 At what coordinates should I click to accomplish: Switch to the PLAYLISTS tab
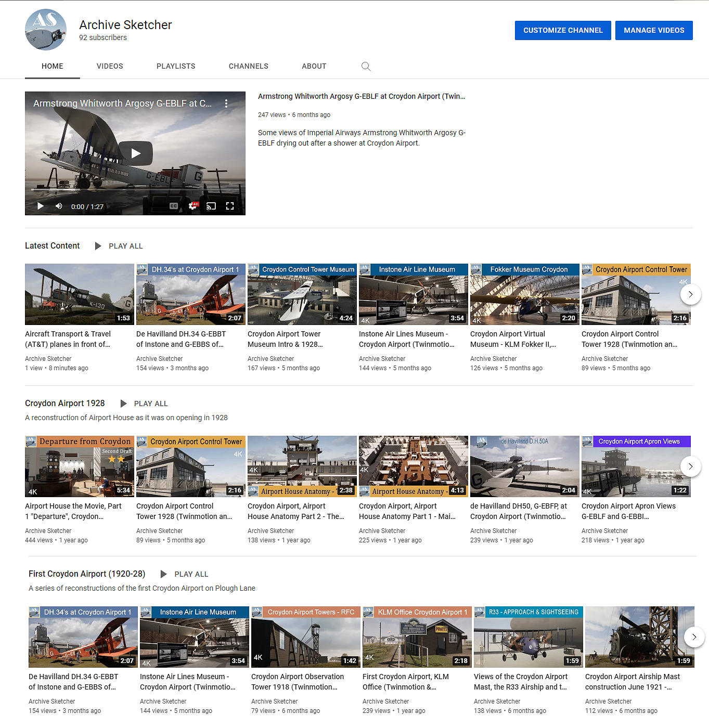point(176,66)
